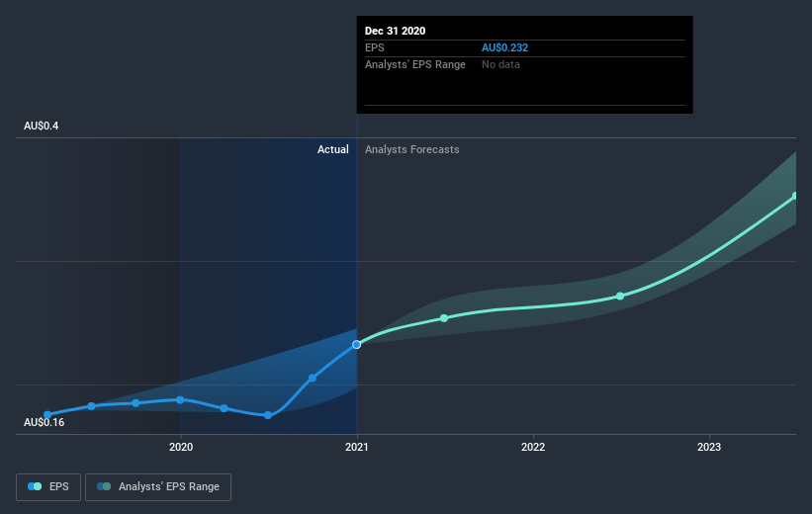Click the AU$0.232 EPS value in tooltip
812x514 pixels.
coord(505,47)
